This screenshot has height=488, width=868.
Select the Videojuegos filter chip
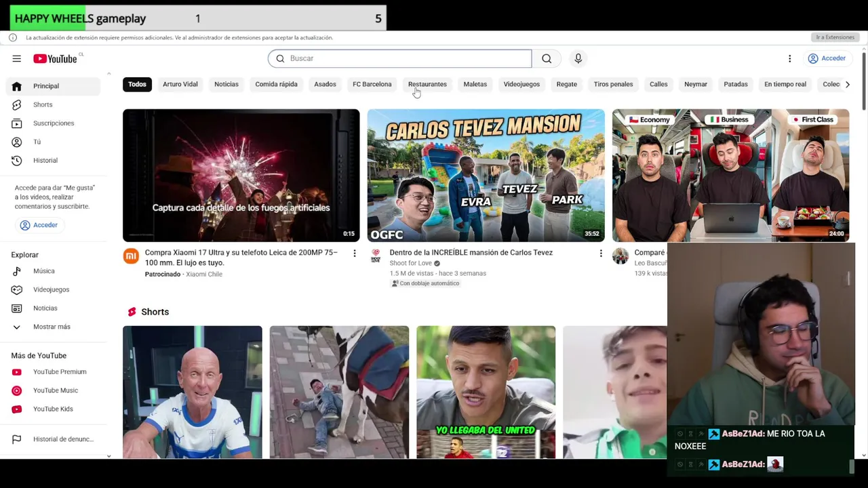tap(521, 84)
